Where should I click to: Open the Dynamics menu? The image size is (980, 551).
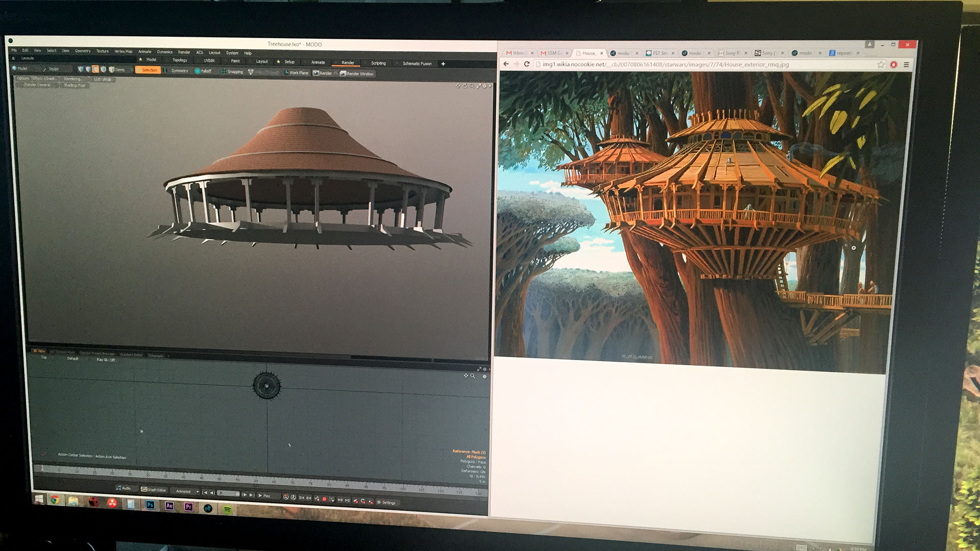[164, 52]
